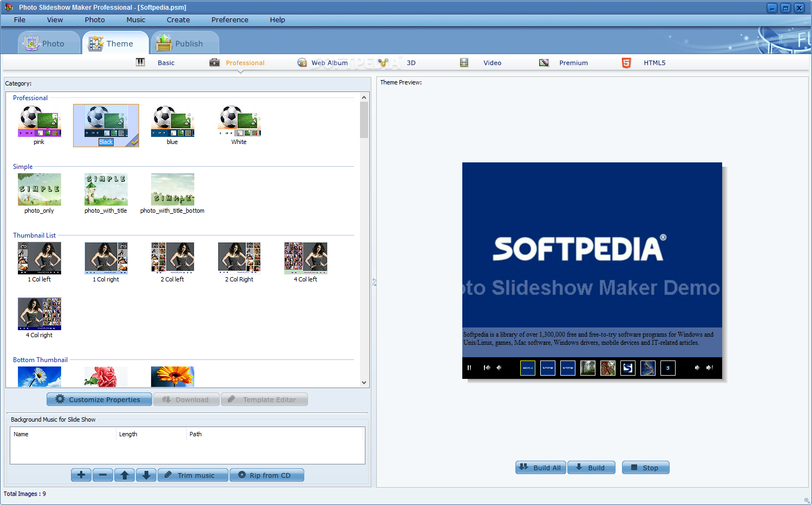Select the first preview filmstrip thumbnail

click(x=528, y=368)
